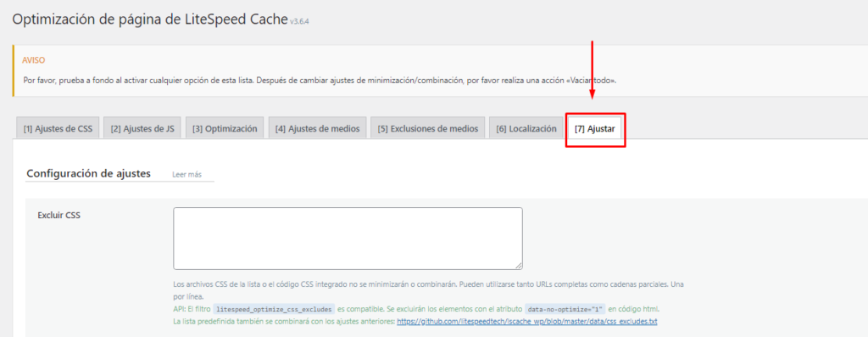Click the data-no-optimize="1" attribute code
Screen dimensions: 868x337
coord(564,309)
